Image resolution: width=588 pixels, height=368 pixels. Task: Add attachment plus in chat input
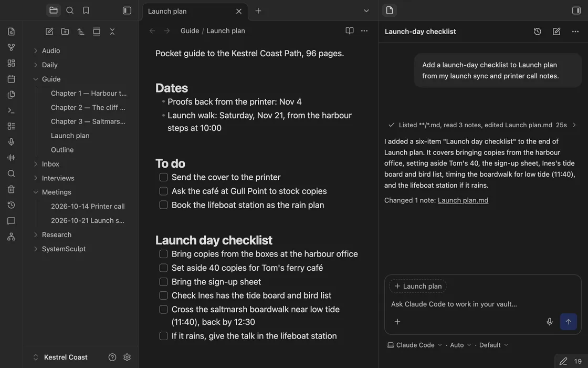click(397, 322)
